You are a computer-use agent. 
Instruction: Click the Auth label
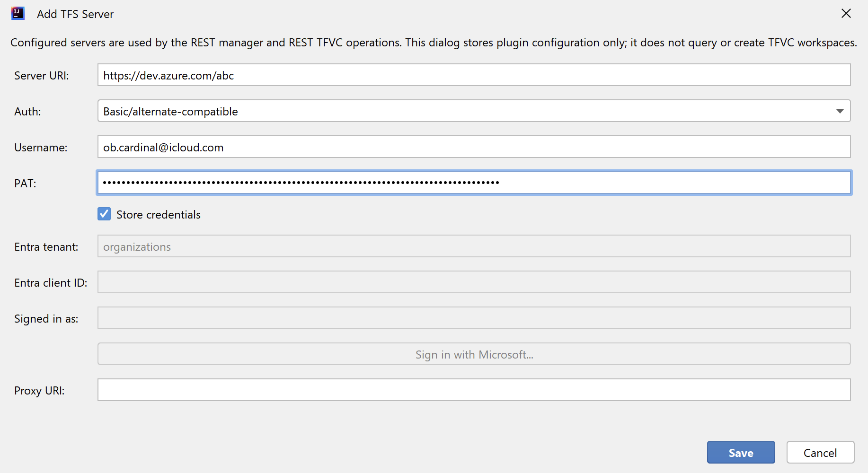coord(27,112)
